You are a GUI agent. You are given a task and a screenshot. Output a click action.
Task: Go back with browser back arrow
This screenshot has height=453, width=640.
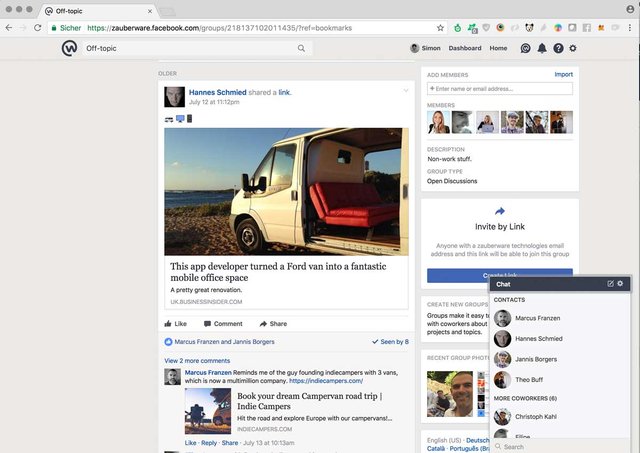[x=9, y=28]
